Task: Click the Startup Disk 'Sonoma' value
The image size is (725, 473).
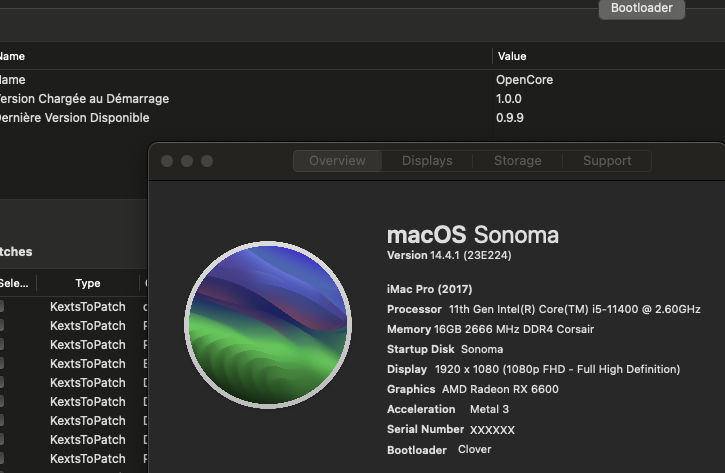Action: [x=482, y=350]
